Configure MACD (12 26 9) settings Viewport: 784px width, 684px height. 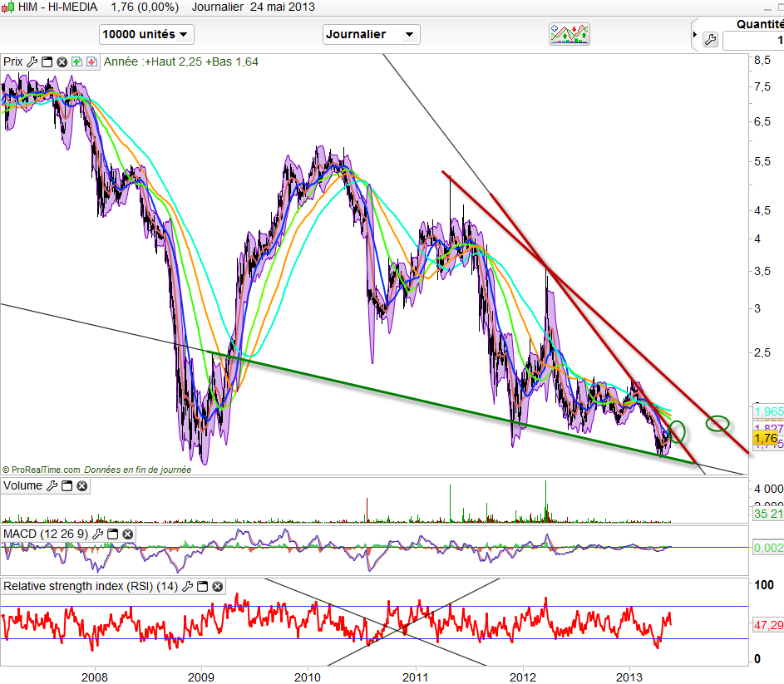[x=99, y=534]
